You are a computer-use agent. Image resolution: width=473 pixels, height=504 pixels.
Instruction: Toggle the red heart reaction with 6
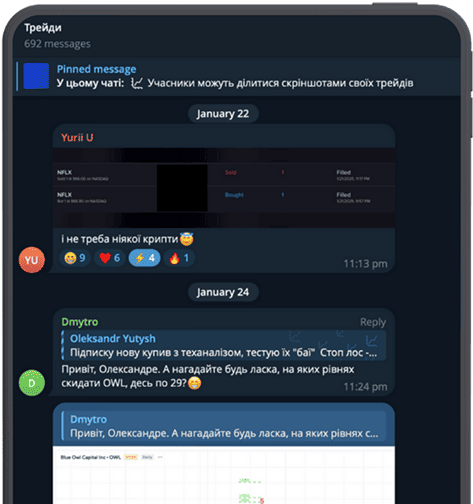pyautogui.click(x=110, y=258)
